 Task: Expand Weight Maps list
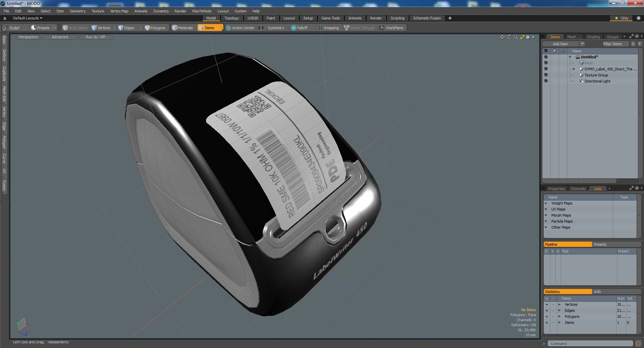click(546, 203)
